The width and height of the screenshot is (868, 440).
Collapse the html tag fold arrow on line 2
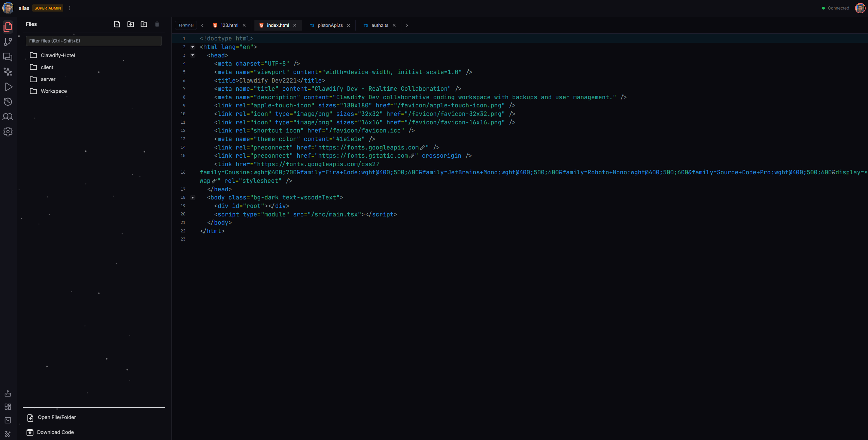pyautogui.click(x=193, y=47)
